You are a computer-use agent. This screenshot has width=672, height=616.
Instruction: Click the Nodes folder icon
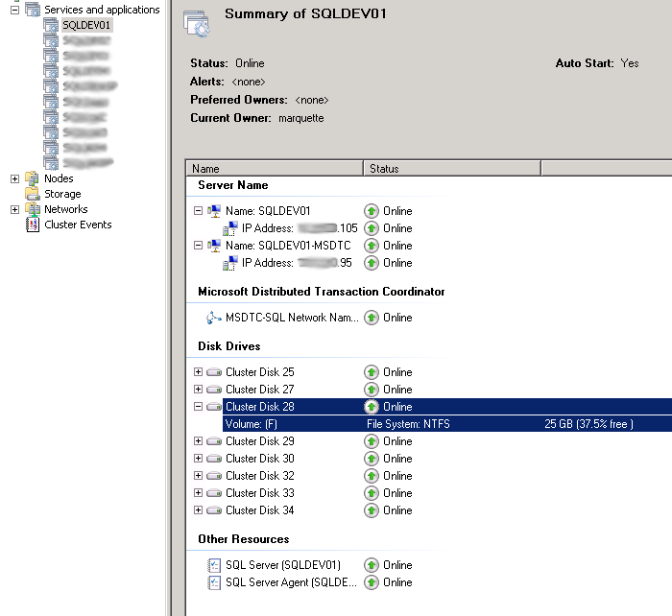coord(33,178)
